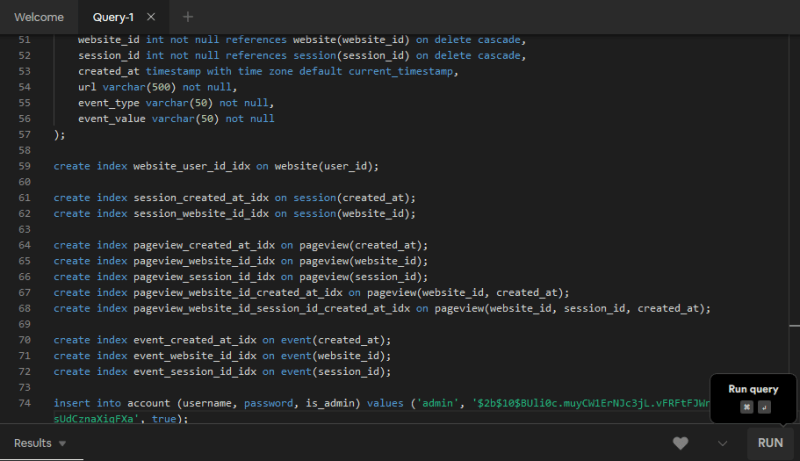Select the Query-1 tab
800x461 pixels.
point(113,17)
